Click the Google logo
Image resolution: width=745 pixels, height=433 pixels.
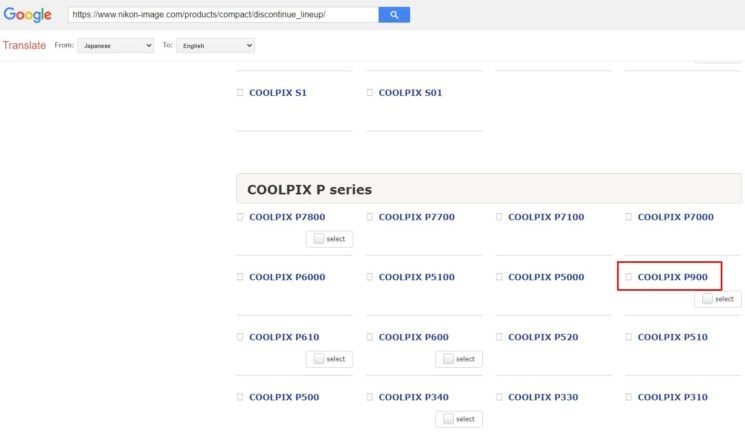tap(27, 15)
